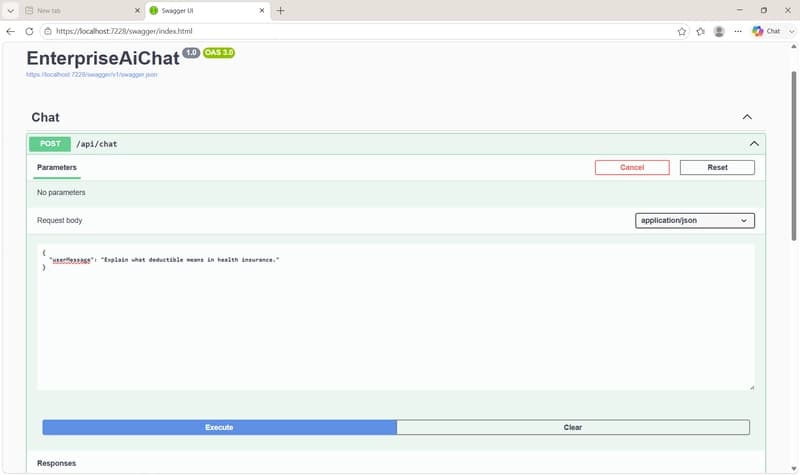The width and height of the screenshot is (800, 475).
Task: Click the green POST method badge
Action: [50, 144]
